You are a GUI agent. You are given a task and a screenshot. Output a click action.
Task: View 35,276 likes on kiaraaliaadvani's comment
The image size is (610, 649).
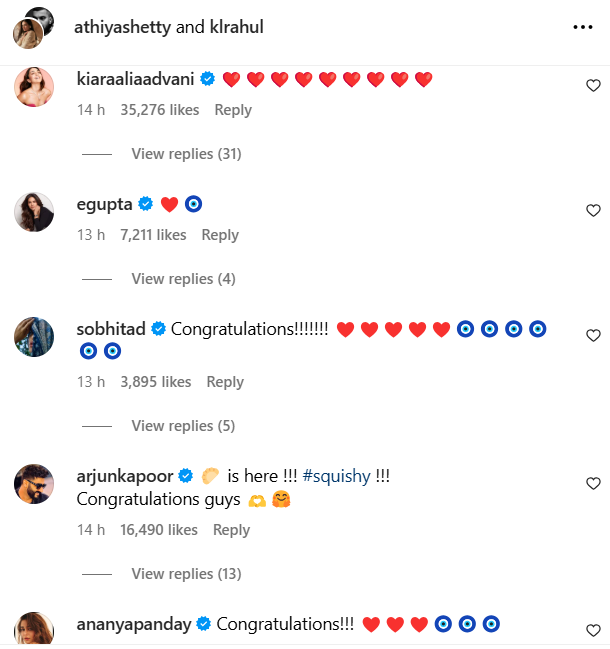tap(158, 110)
